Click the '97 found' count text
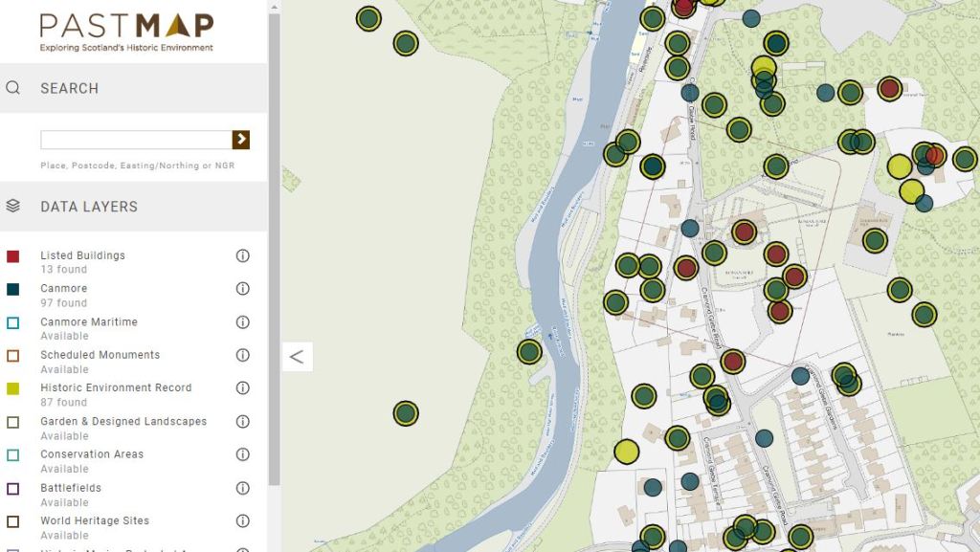 pyautogui.click(x=64, y=303)
